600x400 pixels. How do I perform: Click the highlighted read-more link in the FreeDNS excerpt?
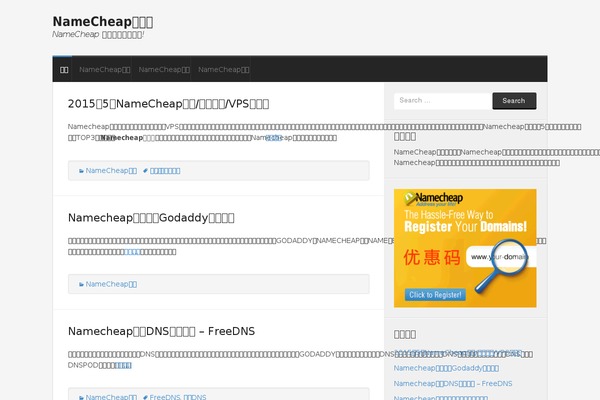coord(123,366)
